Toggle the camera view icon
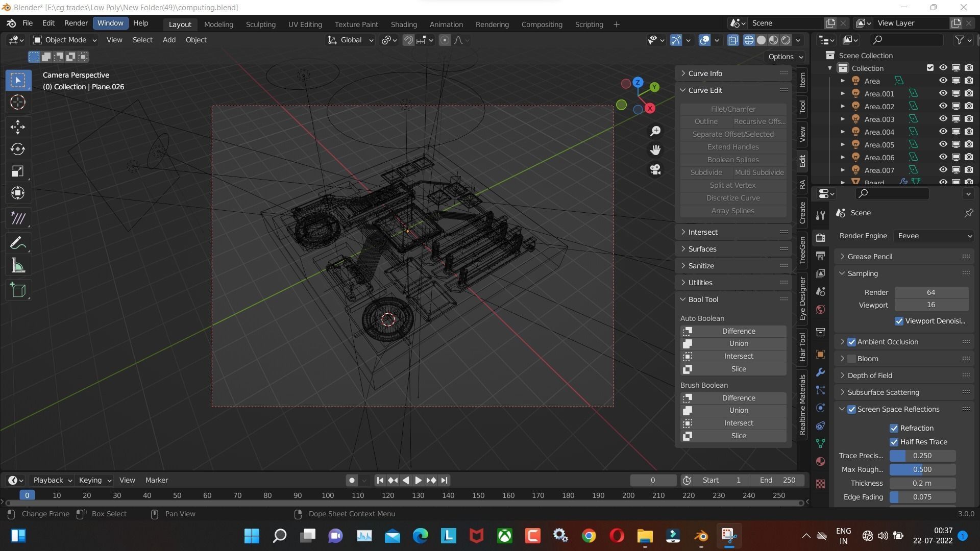 655,169
